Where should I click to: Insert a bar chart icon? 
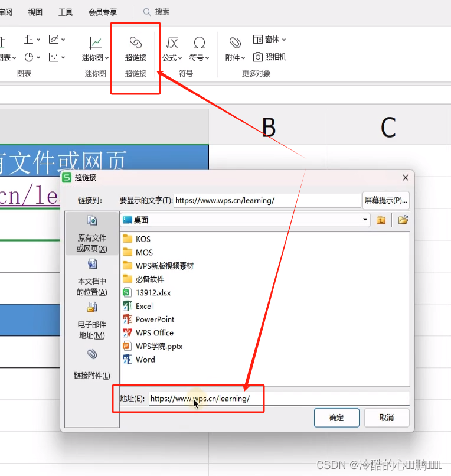(x=28, y=39)
